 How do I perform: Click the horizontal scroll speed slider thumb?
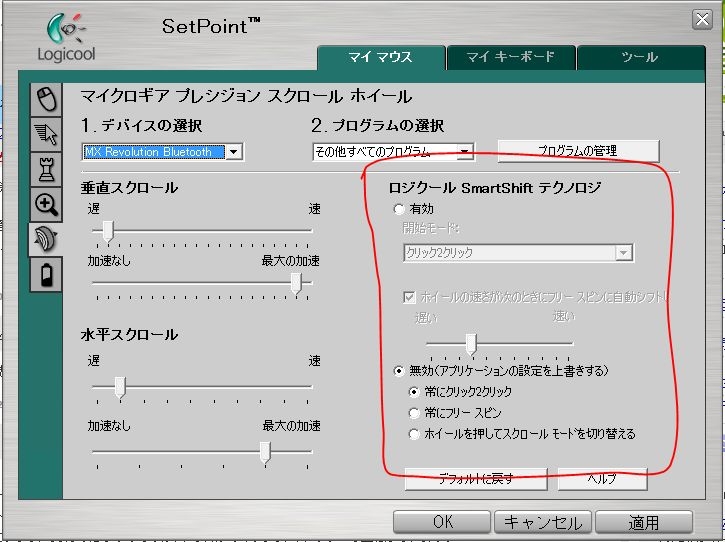click(120, 388)
